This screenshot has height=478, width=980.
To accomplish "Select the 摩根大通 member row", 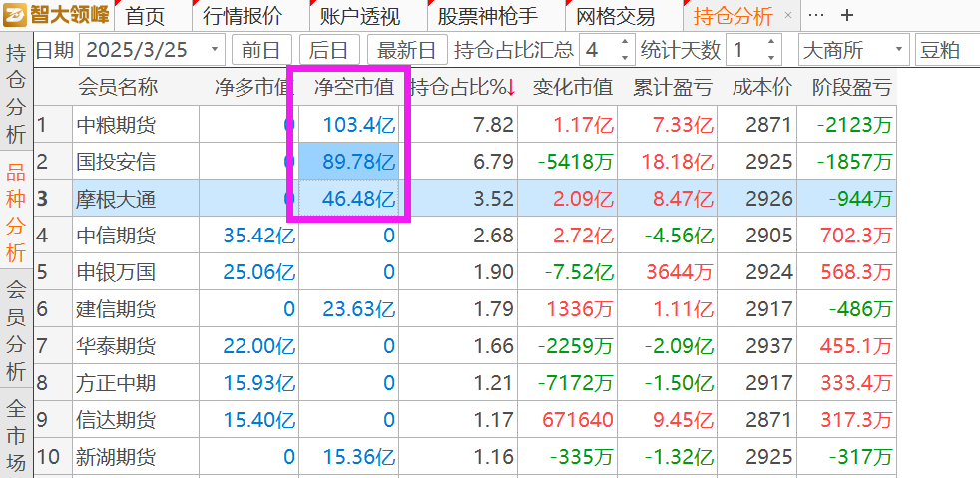I will 465,199.
